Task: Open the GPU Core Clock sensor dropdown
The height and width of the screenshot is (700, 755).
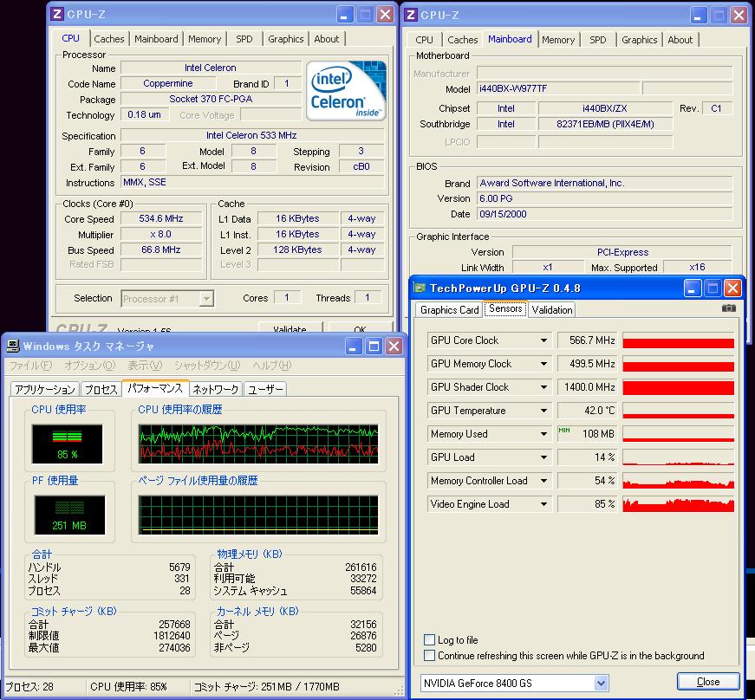Action: pyautogui.click(x=543, y=340)
